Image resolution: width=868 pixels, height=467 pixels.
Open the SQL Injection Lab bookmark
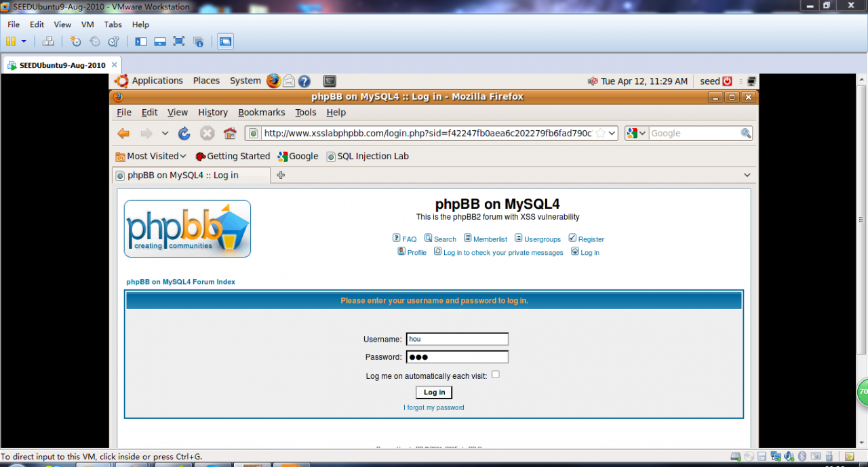[x=368, y=156]
